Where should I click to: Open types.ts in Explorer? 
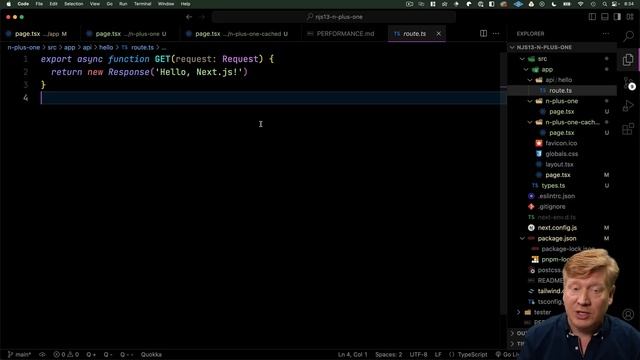562,186
